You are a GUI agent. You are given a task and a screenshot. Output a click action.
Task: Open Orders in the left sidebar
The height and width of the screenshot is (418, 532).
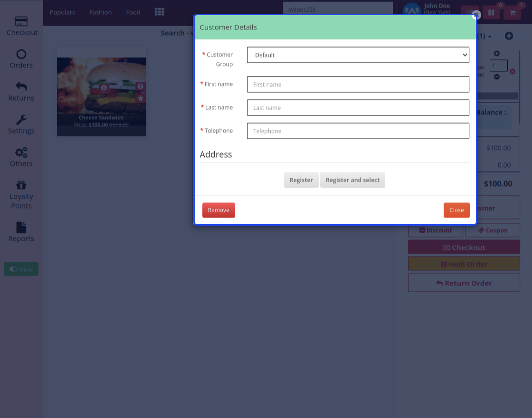pyautogui.click(x=21, y=58)
